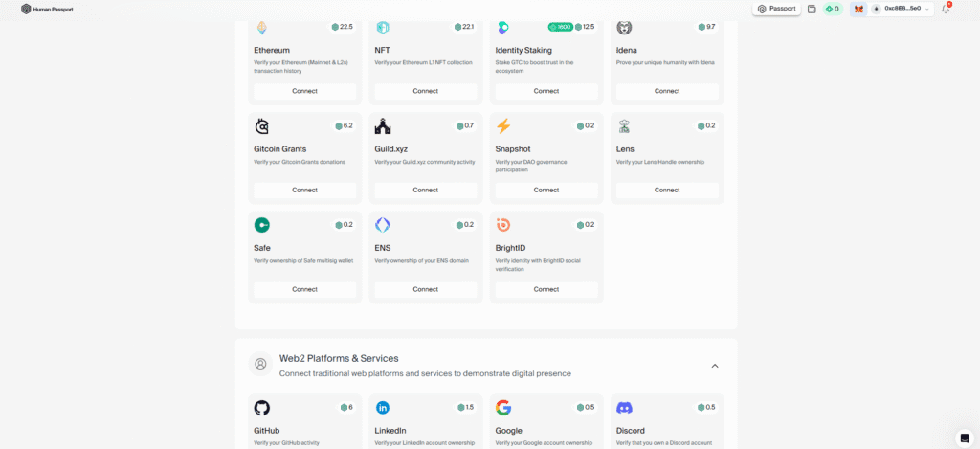Click the "BrightID" card title
The width and height of the screenshot is (980, 449).
tap(511, 248)
